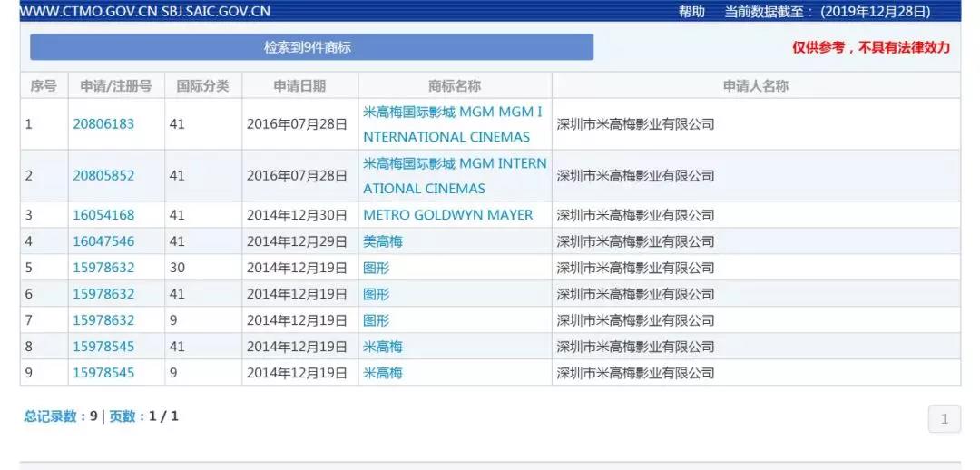Open the 美高梅 trademark link

[x=383, y=241]
